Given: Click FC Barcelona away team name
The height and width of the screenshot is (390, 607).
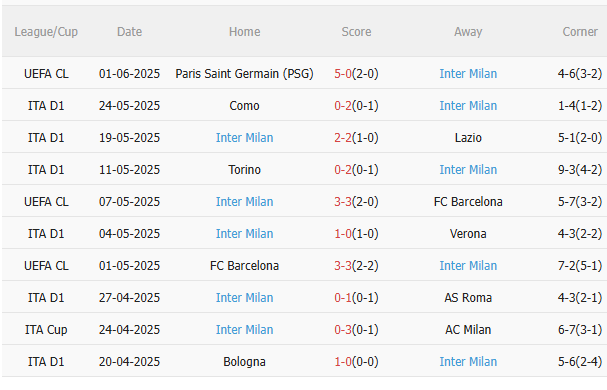Looking at the screenshot, I should pos(468,202).
